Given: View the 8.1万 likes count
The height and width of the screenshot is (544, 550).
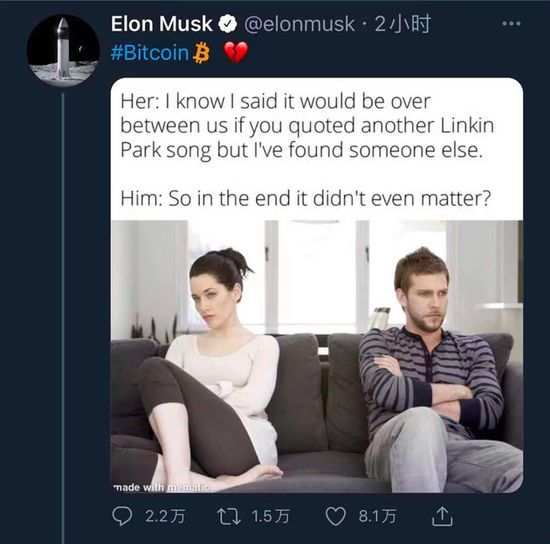Looking at the screenshot, I should (x=377, y=517).
